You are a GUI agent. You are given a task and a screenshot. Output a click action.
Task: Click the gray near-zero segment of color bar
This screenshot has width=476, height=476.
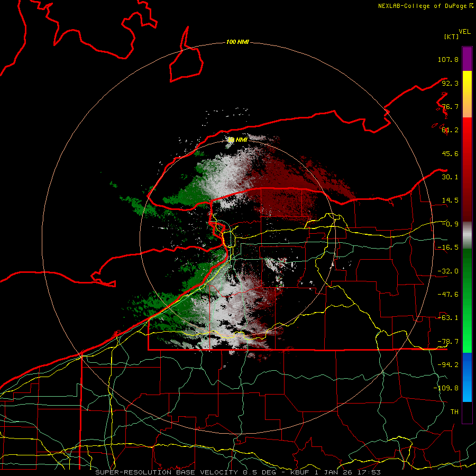[467, 235]
